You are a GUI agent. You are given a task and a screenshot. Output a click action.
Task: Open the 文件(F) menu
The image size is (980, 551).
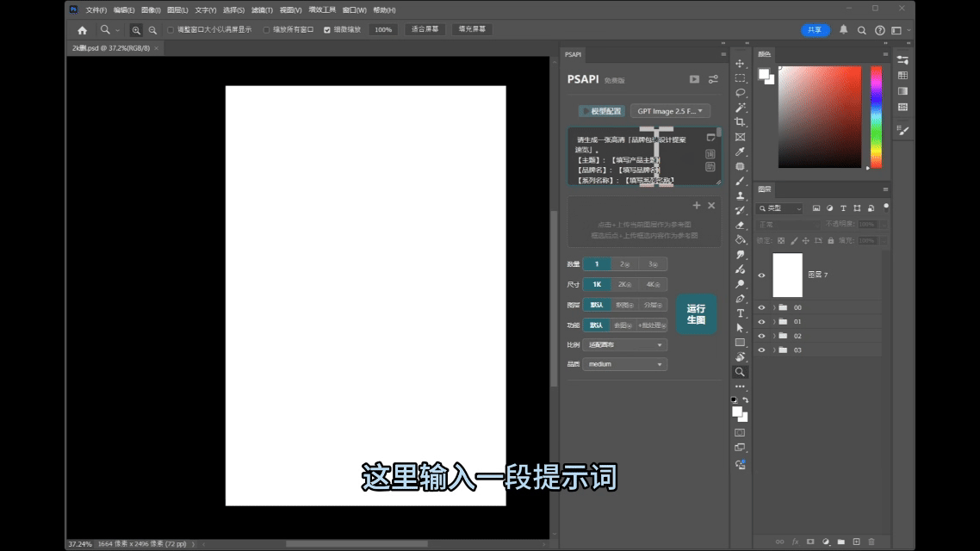[x=96, y=10]
